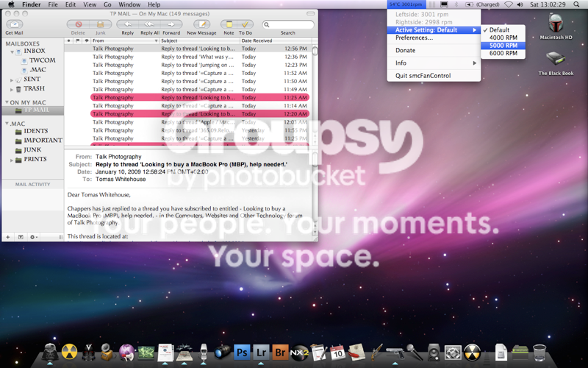
Task: Expand the PRINTS folder
Action: (12, 160)
